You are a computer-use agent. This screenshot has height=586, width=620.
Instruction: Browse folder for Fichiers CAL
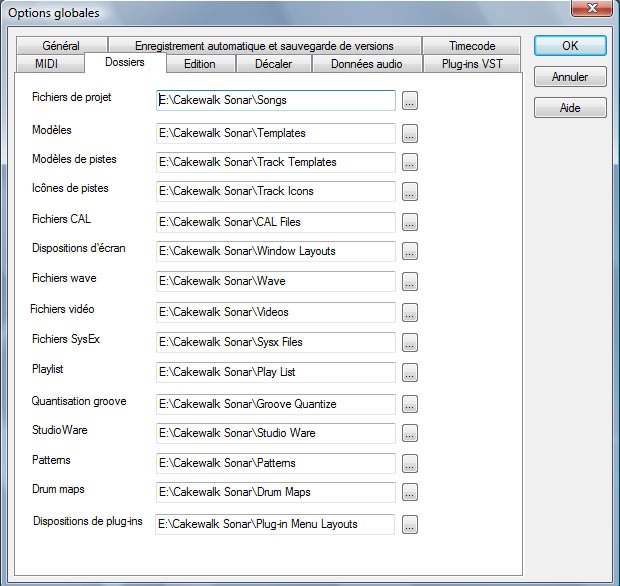(410, 222)
